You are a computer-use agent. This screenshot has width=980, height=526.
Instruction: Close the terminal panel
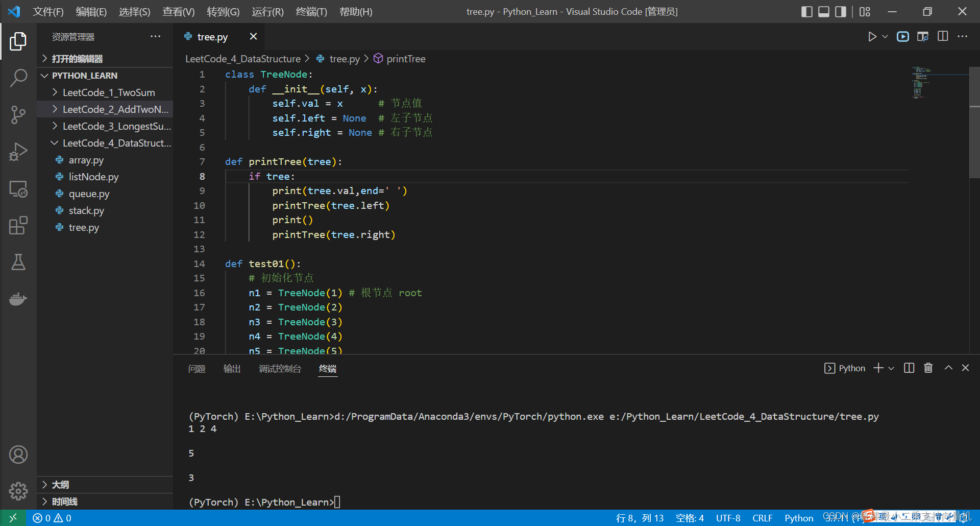[x=965, y=368]
